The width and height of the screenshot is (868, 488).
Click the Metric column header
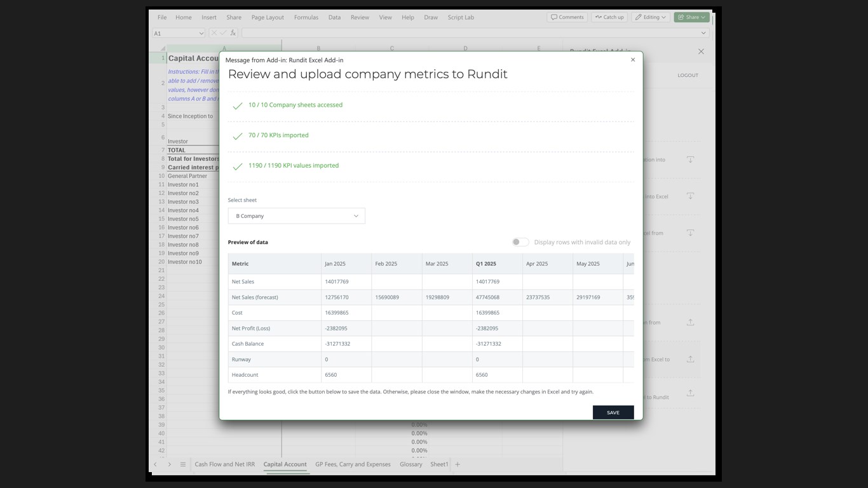click(x=240, y=264)
